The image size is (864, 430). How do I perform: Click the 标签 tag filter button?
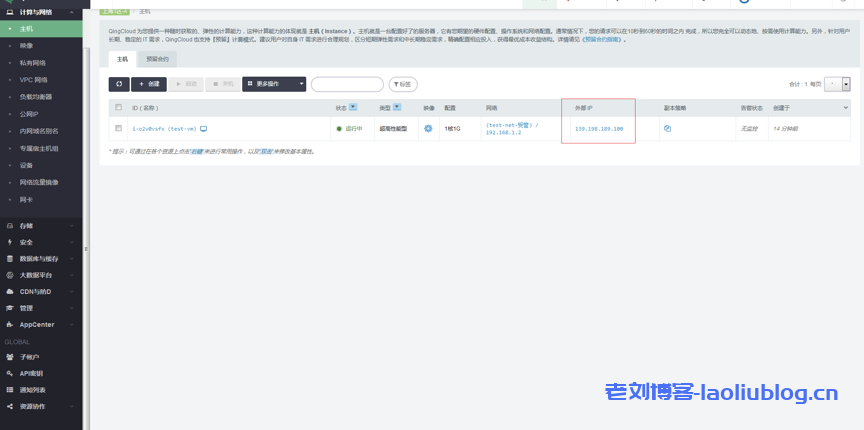click(x=403, y=85)
